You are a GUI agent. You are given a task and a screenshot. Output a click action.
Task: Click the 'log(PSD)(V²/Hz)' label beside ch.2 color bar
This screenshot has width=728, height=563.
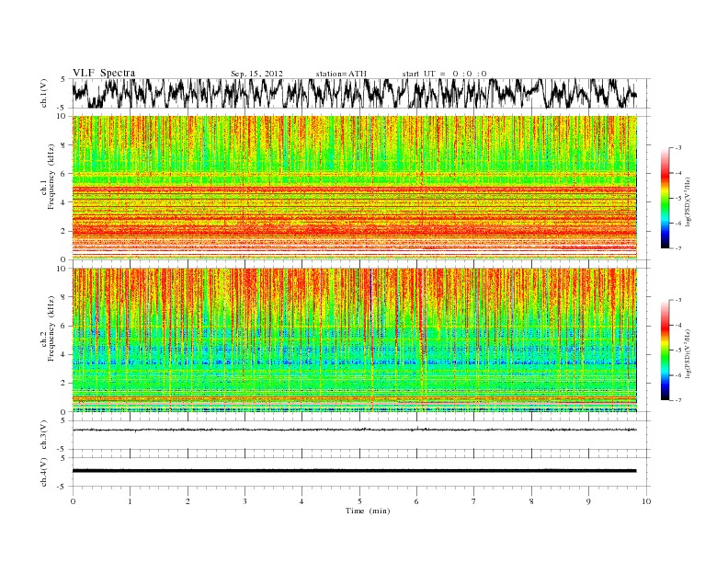click(688, 353)
